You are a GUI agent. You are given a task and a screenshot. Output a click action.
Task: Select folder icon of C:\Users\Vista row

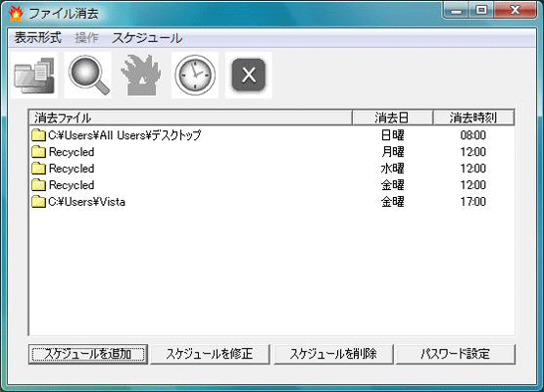38,202
